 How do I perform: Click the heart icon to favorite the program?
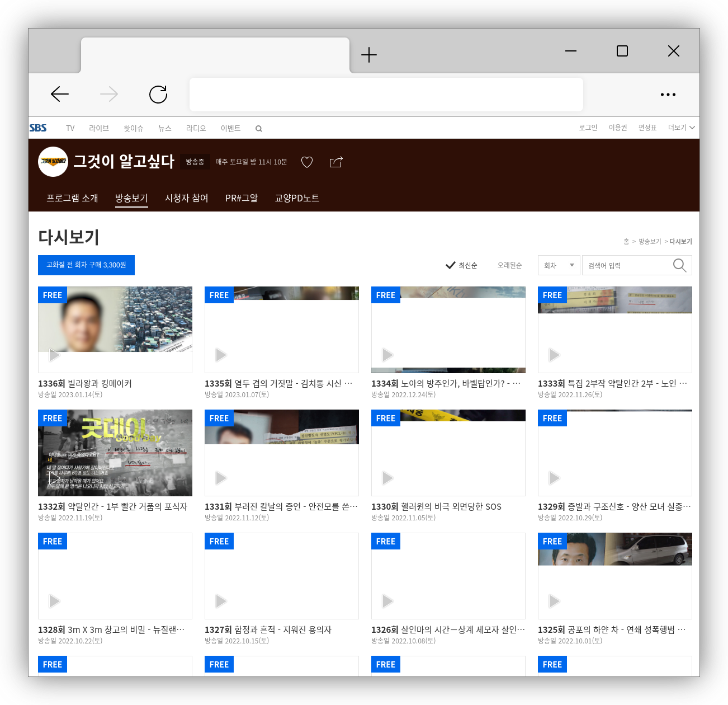tap(306, 162)
